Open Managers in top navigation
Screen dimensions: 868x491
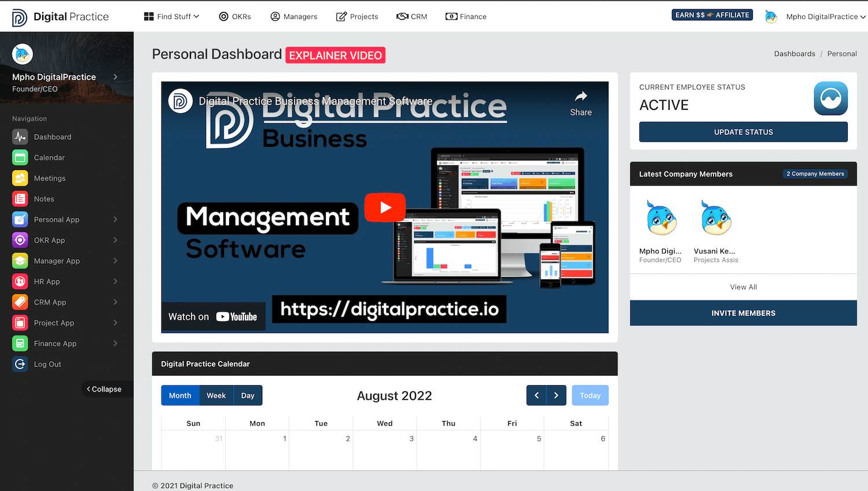pyautogui.click(x=294, y=17)
